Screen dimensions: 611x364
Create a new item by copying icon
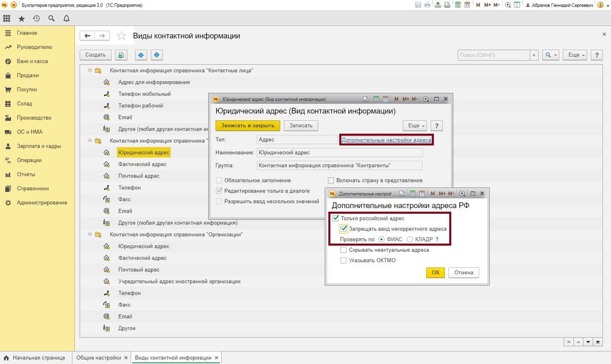tap(121, 55)
